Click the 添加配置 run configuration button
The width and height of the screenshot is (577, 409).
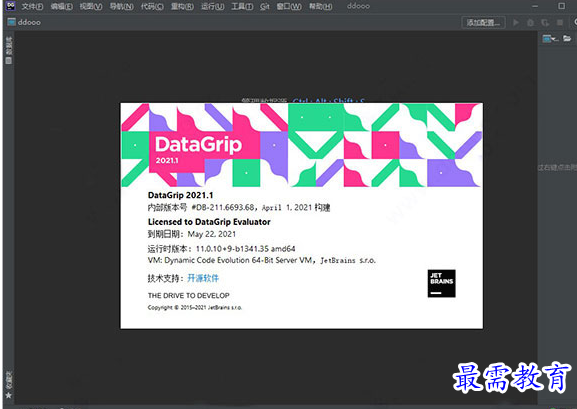pyautogui.click(x=483, y=22)
